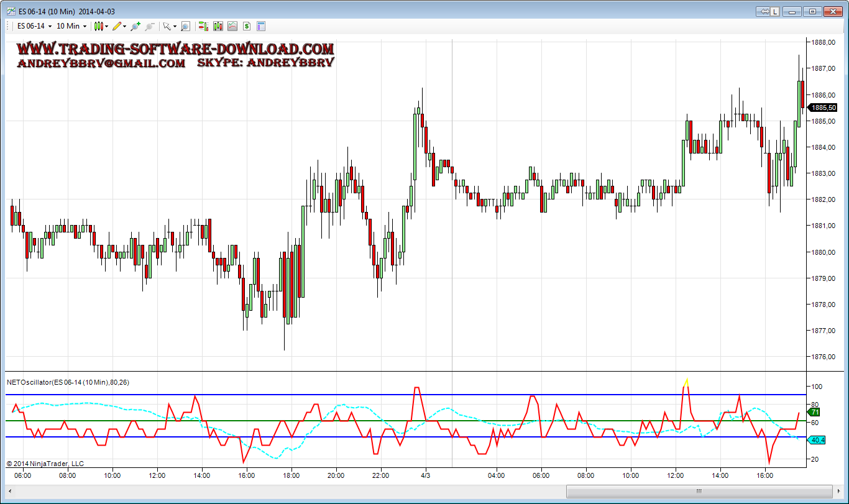Expand the 10 Min interval dropdown
This screenshot has height=504, width=849.
click(x=85, y=27)
